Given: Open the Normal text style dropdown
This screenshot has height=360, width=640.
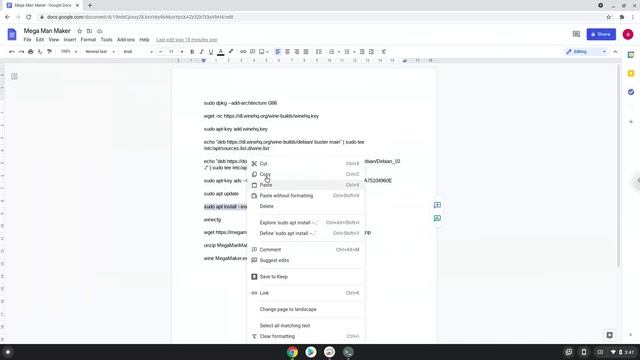Looking at the screenshot, I should 100,52.
